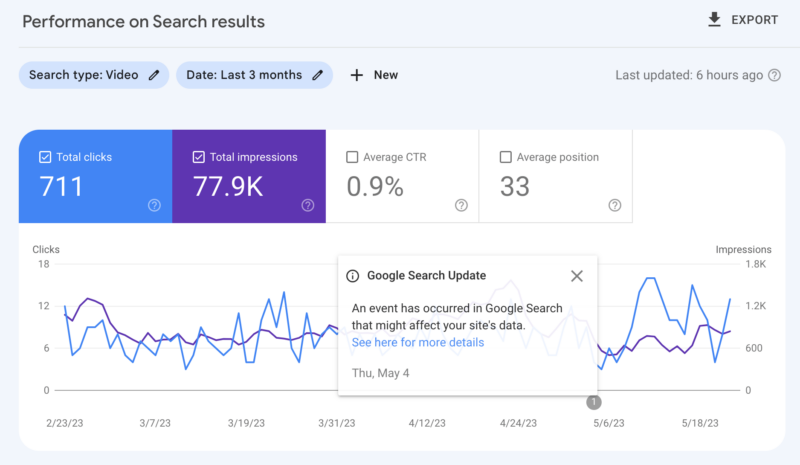Edit Date filter pencil icon

[x=318, y=75]
